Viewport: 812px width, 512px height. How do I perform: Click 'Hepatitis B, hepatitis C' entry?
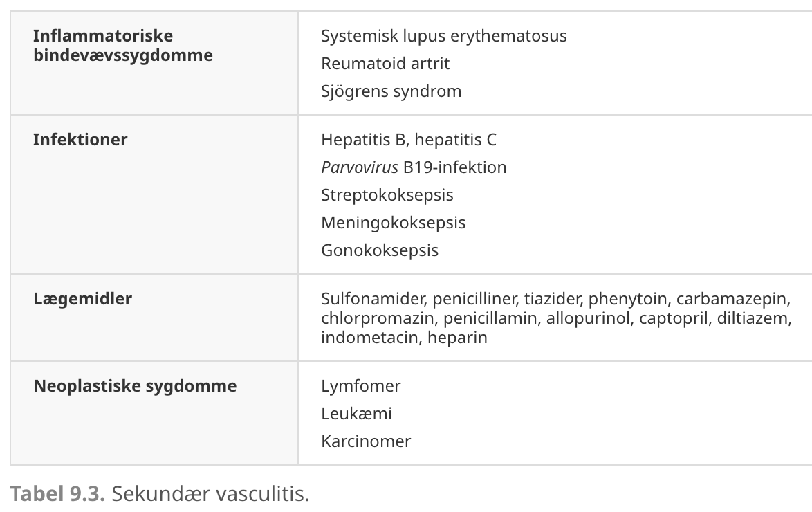pos(409,140)
